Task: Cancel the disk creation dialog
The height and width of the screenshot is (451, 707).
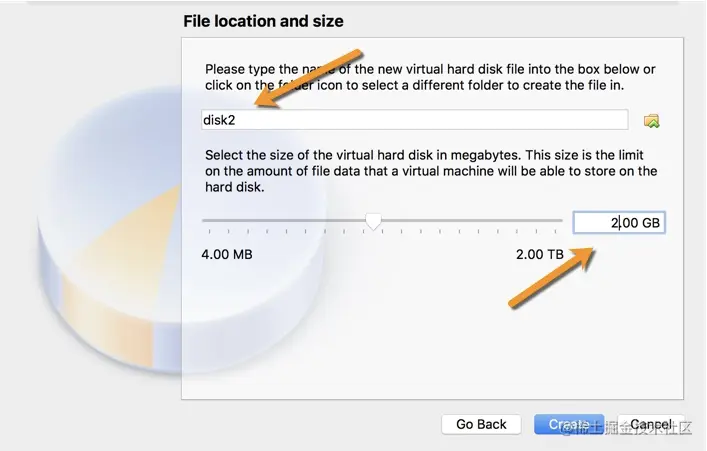Action: point(651,424)
